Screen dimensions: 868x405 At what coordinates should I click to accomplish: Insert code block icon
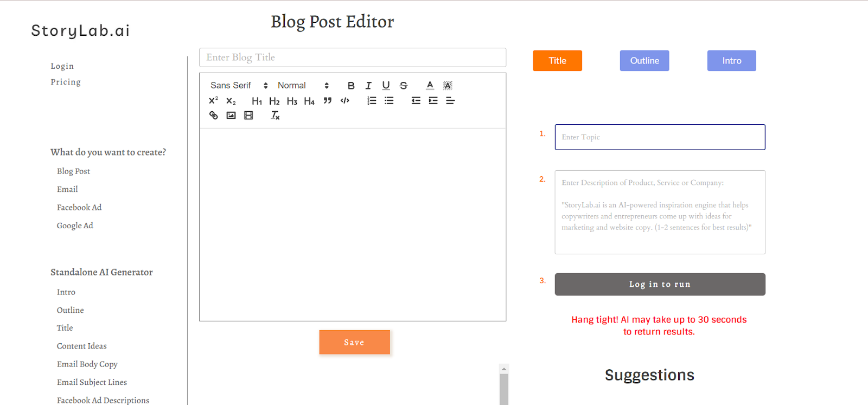(x=344, y=101)
